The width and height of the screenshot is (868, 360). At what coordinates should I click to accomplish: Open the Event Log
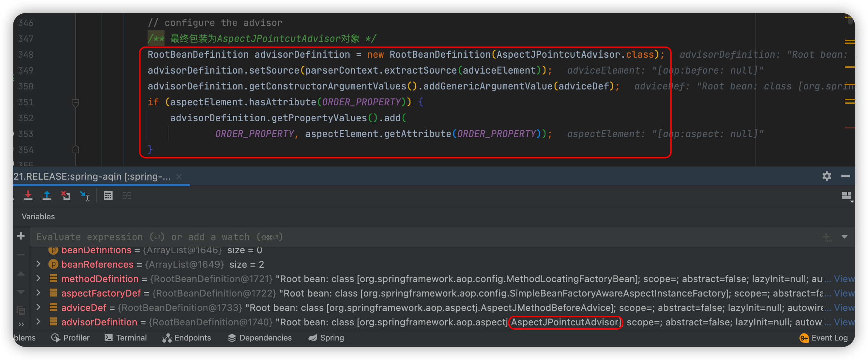[x=824, y=338]
